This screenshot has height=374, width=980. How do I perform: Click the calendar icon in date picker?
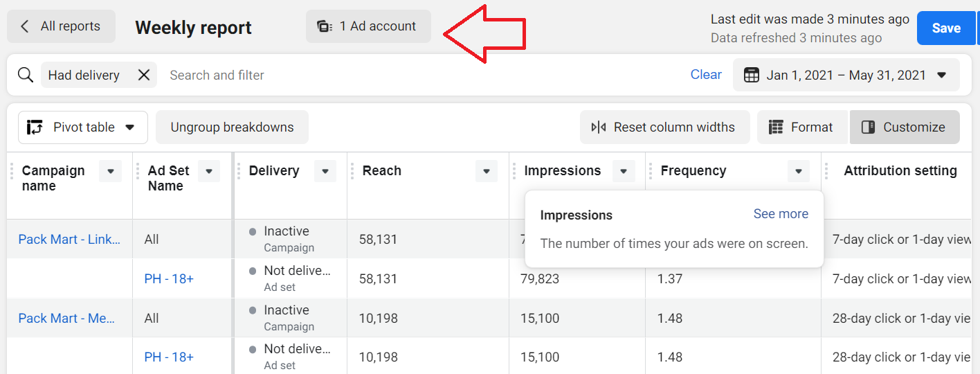click(x=752, y=75)
